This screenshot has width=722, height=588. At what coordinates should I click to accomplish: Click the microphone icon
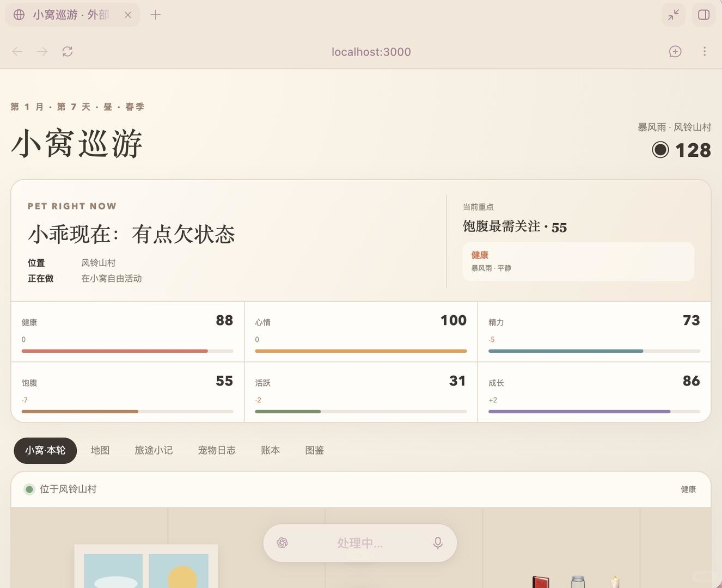[x=438, y=543]
